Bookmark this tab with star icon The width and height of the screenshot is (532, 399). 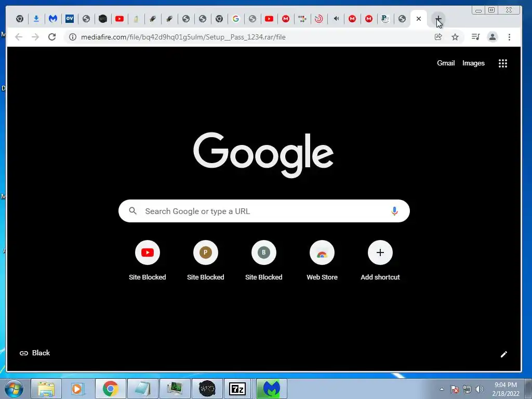[455, 37]
